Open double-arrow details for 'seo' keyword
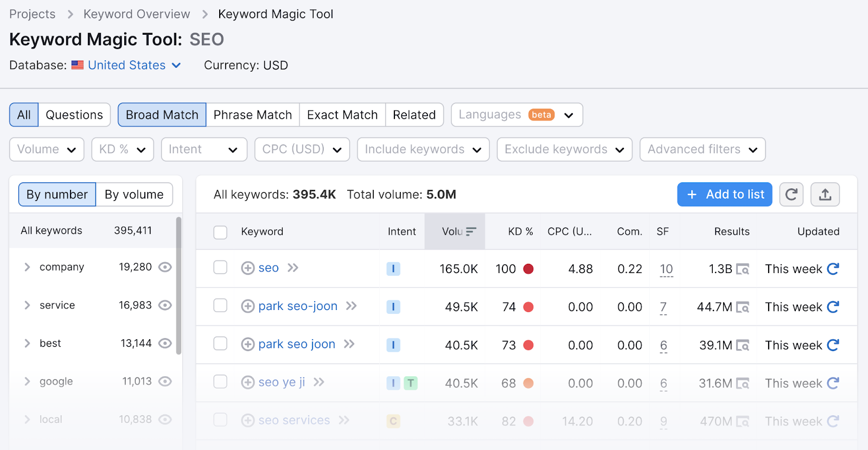 click(x=293, y=268)
